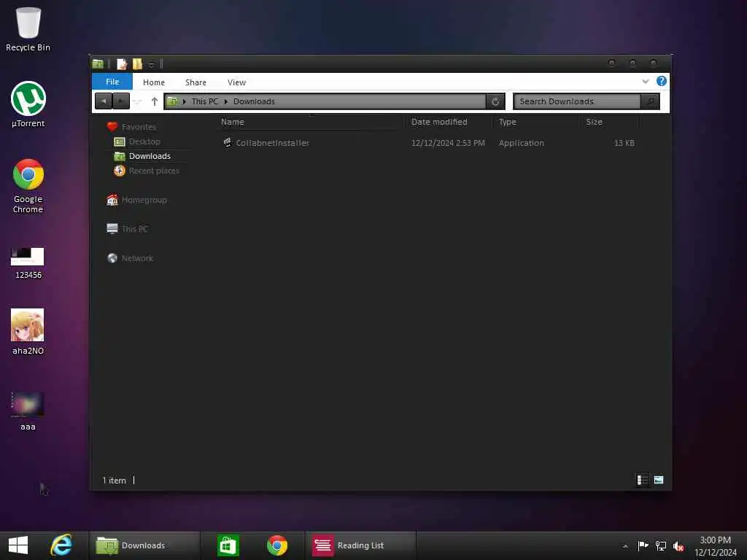This screenshot has height=560, width=747.
Task: Open the File ribbon tab
Action: pyautogui.click(x=112, y=82)
